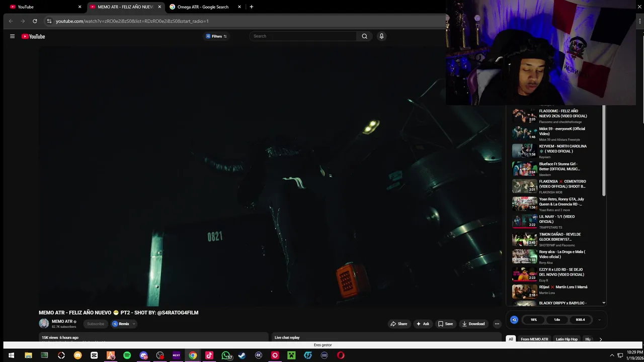
Task: Open a new browser tab
Action: point(252,7)
